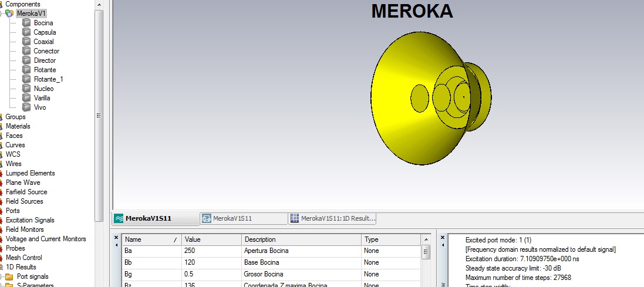Open the Plane Wave tree node
Image resolution: width=644 pixels, height=287 pixels.
coord(23,183)
